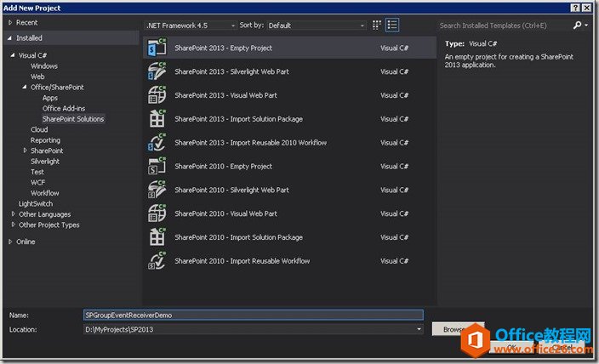
Task: Expand the Other Languages tree node
Action: click(13, 214)
